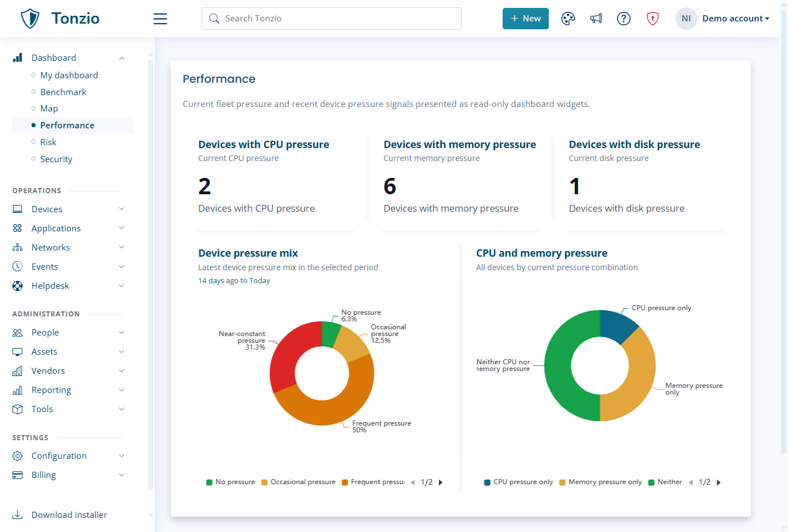This screenshot has width=788, height=532.
Task: Toggle No pressure legend entry
Action: [x=231, y=482]
